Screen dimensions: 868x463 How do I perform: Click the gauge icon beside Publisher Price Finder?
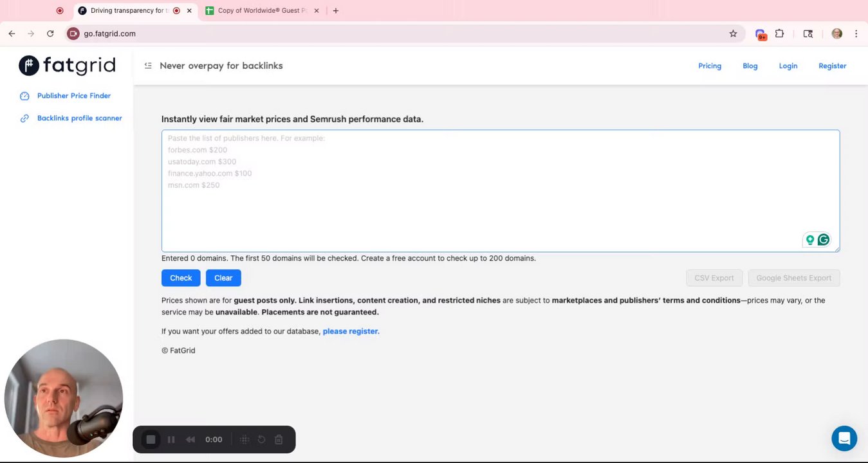(x=24, y=96)
